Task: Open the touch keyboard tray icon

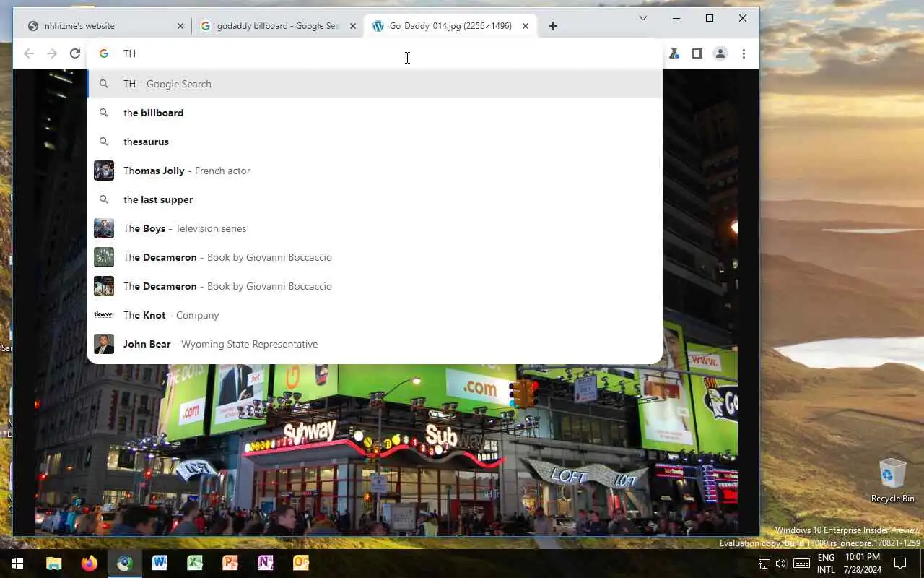Action: coord(801,564)
